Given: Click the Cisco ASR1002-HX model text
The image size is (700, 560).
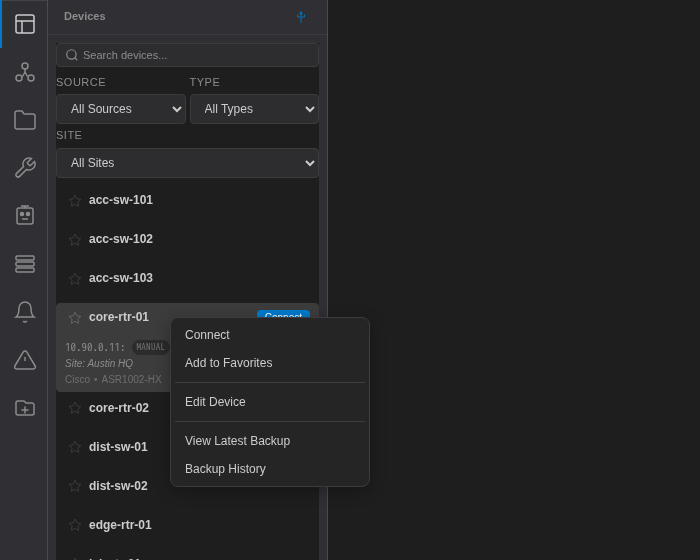Looking at the screenshot, I should point(113,379).
